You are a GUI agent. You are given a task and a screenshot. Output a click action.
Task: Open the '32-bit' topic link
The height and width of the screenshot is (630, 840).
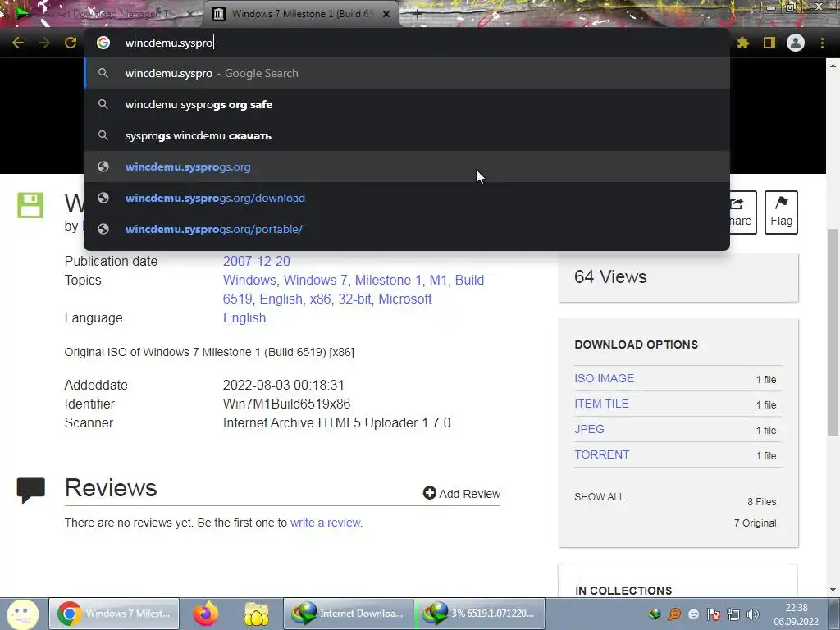(354, 299)
